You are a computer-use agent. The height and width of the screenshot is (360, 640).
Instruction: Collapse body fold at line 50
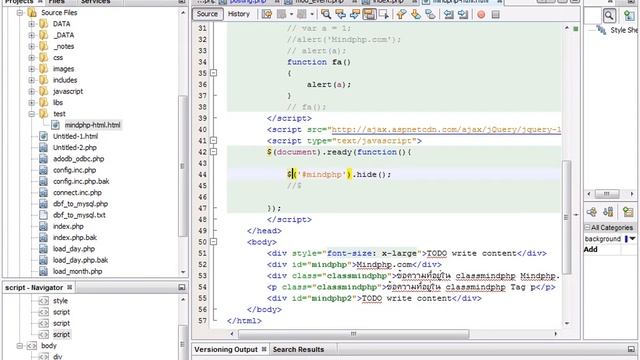[213, 242]
